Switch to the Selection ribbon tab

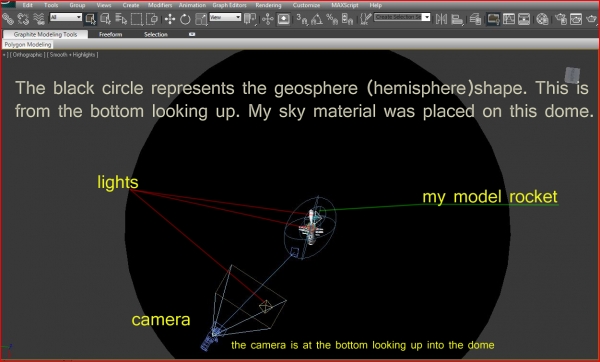click(156, 34)
